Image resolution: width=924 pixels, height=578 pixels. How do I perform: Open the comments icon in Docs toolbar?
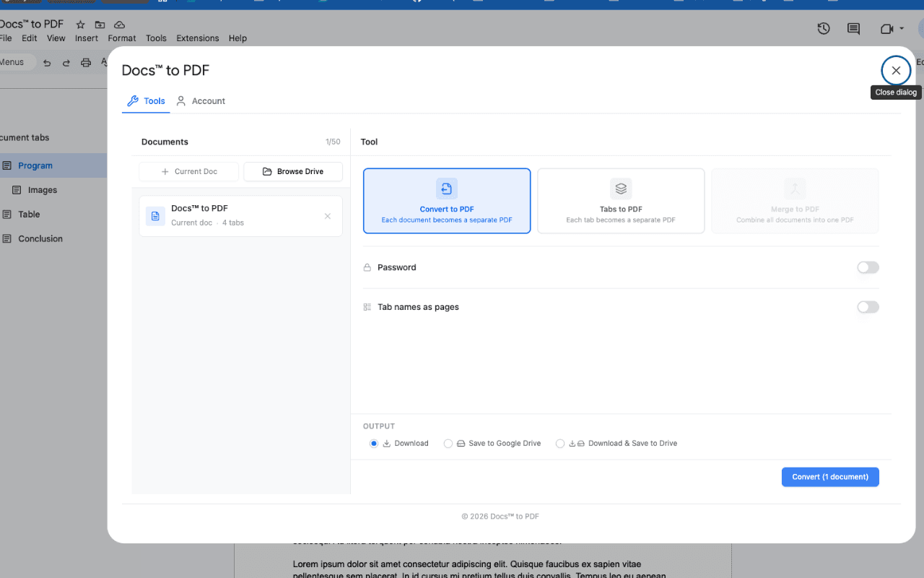pyautogui.click(x=853, y=29)
